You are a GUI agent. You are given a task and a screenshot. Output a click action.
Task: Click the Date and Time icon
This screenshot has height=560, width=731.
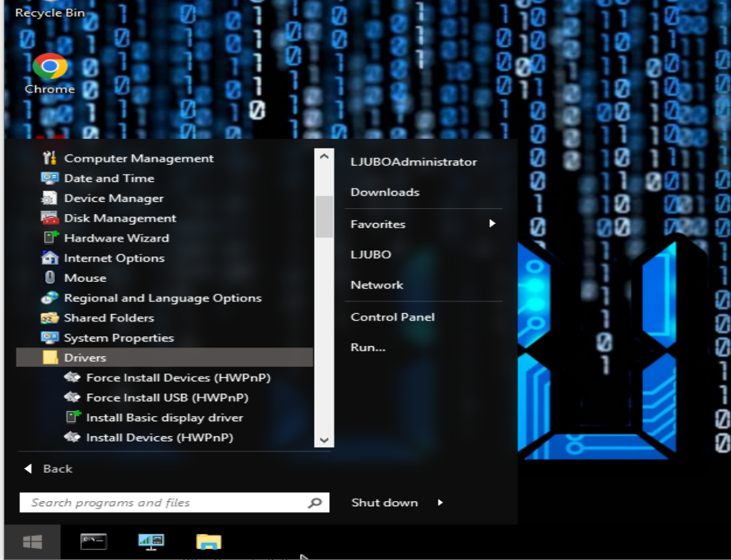pos(49,178)
